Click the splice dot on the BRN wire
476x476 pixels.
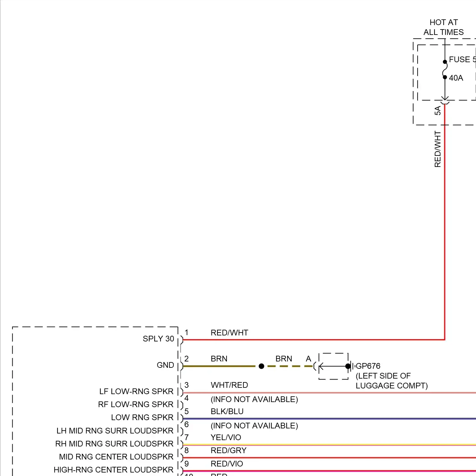261,366
